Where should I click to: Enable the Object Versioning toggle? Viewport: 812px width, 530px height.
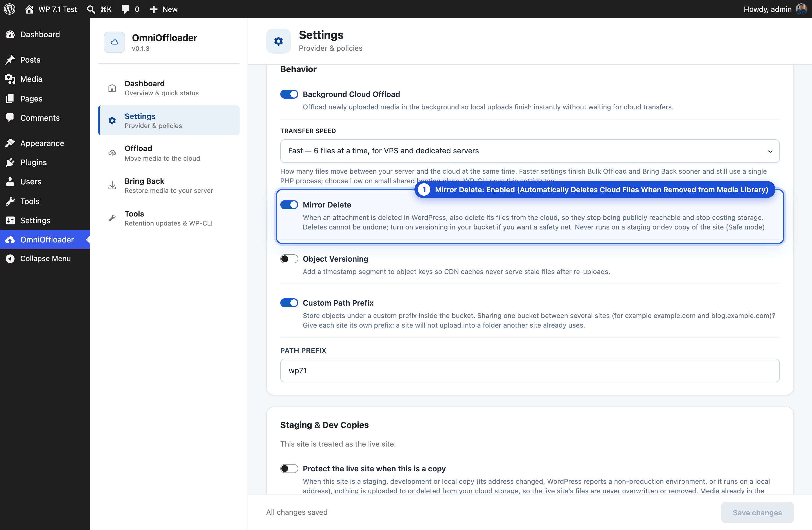pos(289,259)
